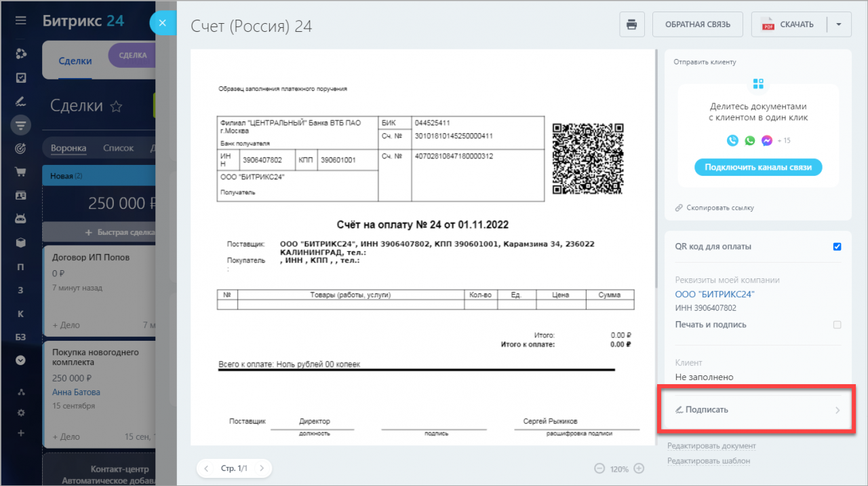The height and width of the screenshot is (486, 868).
Task: Switch to the Сделки tab in the background
Action: [x=75, y=60]
